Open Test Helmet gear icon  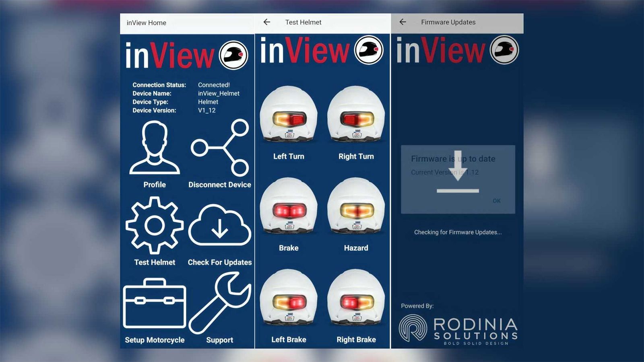(155, 225)
